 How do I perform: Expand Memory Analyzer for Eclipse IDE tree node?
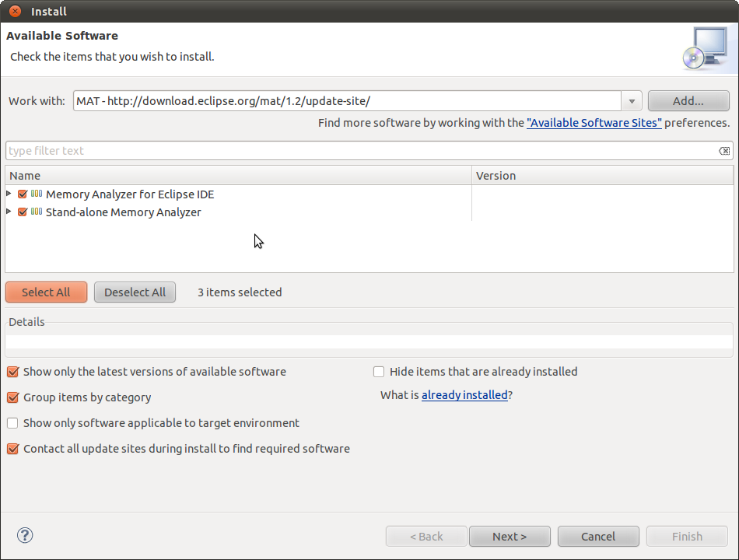tap(9, 194)
